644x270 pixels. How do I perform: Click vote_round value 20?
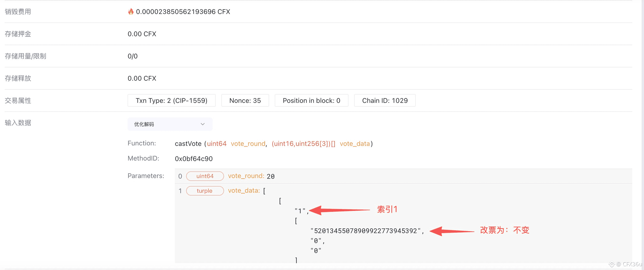pos(270,176)
